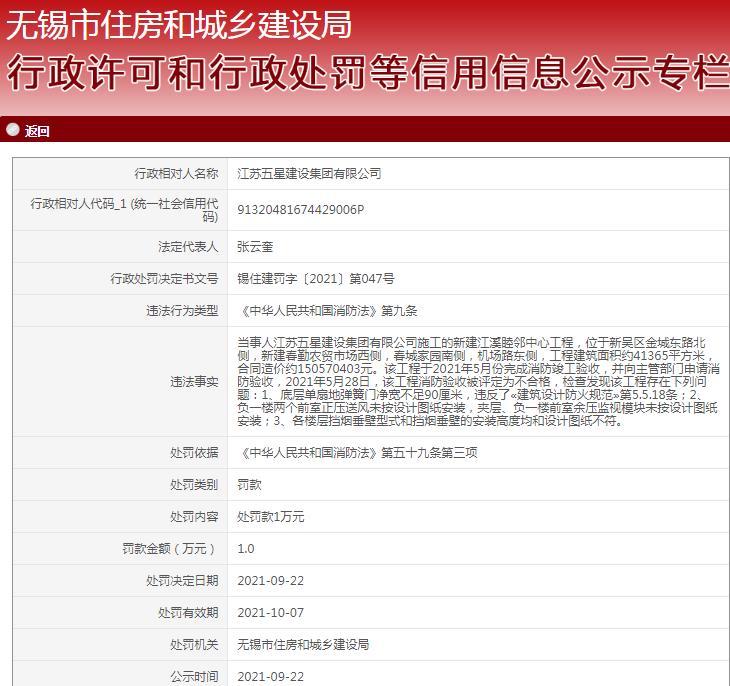This screenshot has height=686, width=730.
Task: Click penalty validity date 2021-10-07
Action: click(270, 613)
